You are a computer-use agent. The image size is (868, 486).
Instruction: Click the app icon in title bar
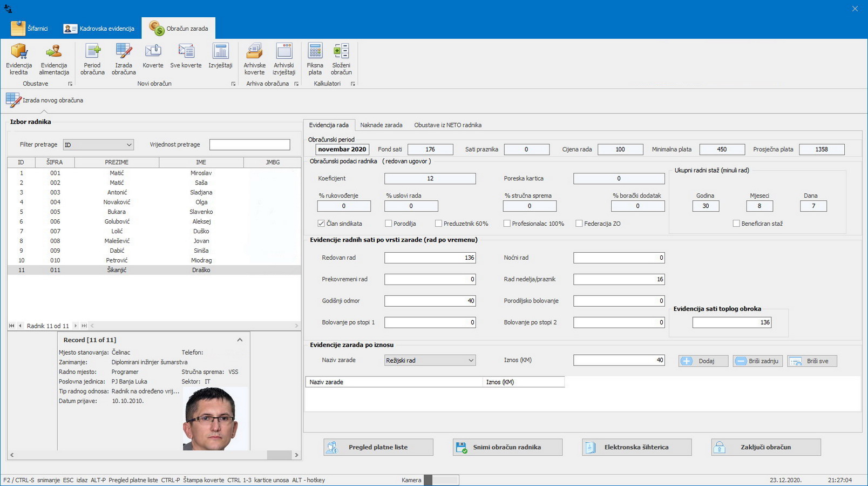coord(8,9)
